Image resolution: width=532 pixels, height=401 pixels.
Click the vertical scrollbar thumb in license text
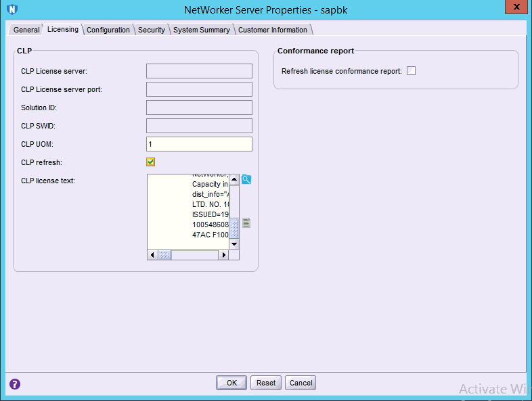click(x=234, y=228)
